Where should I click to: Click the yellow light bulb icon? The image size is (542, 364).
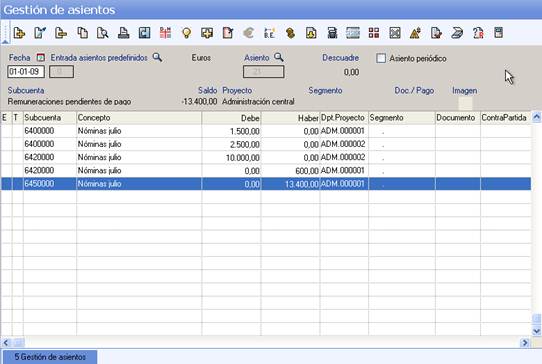pyautogui.click(x=186, y=33)
